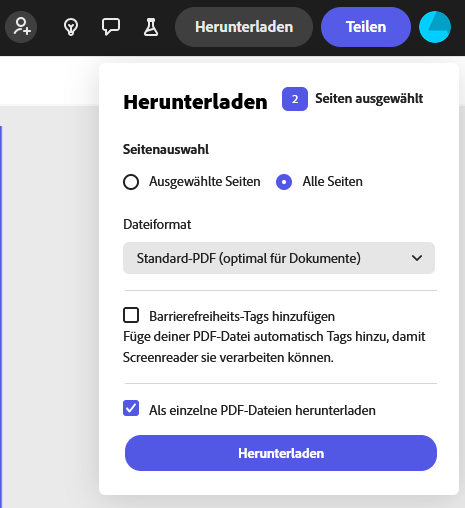Expand the file format chevron arrow
Screen dimensions: 465x508
[417, 258]
